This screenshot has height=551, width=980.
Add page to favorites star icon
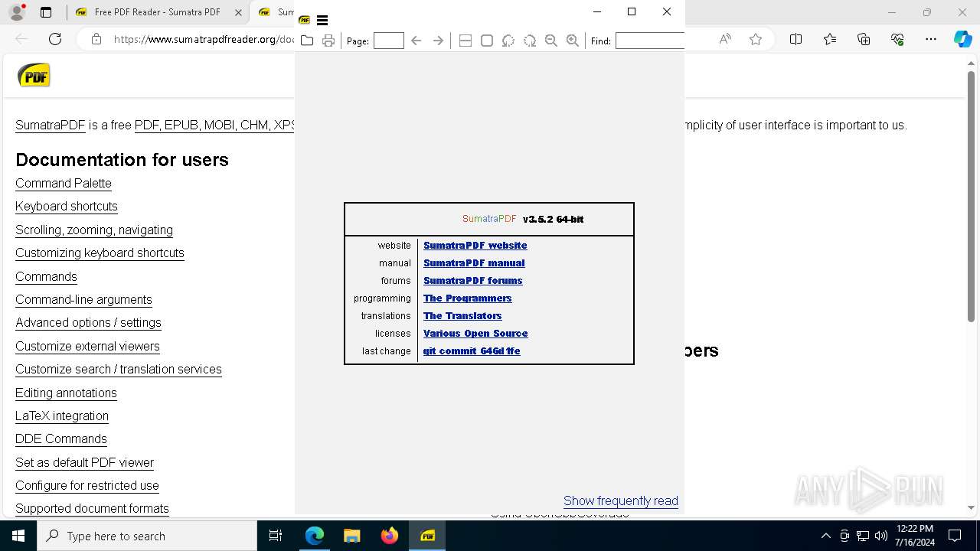756,39
